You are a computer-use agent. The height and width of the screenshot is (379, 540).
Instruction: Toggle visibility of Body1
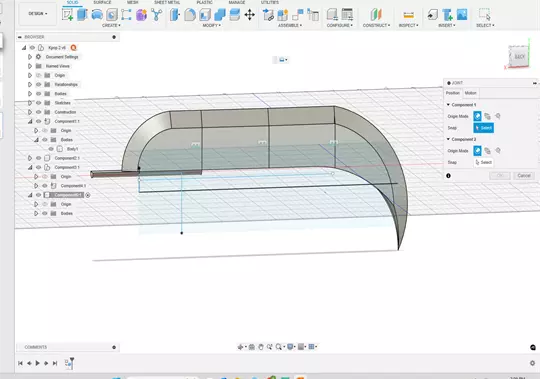coord(51,149)
